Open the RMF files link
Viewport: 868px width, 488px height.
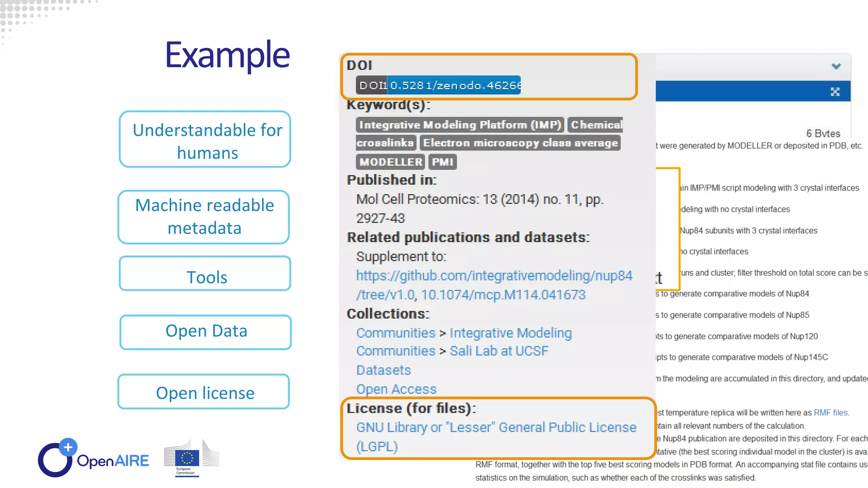click(831, 413)
